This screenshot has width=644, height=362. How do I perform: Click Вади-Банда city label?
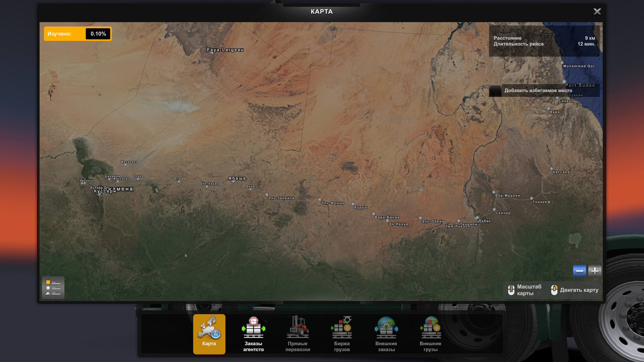387,217
